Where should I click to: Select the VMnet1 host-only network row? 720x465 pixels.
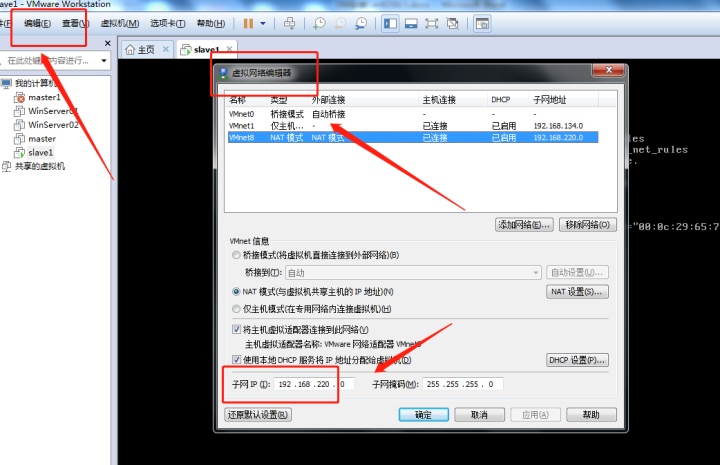pos(413,125)
